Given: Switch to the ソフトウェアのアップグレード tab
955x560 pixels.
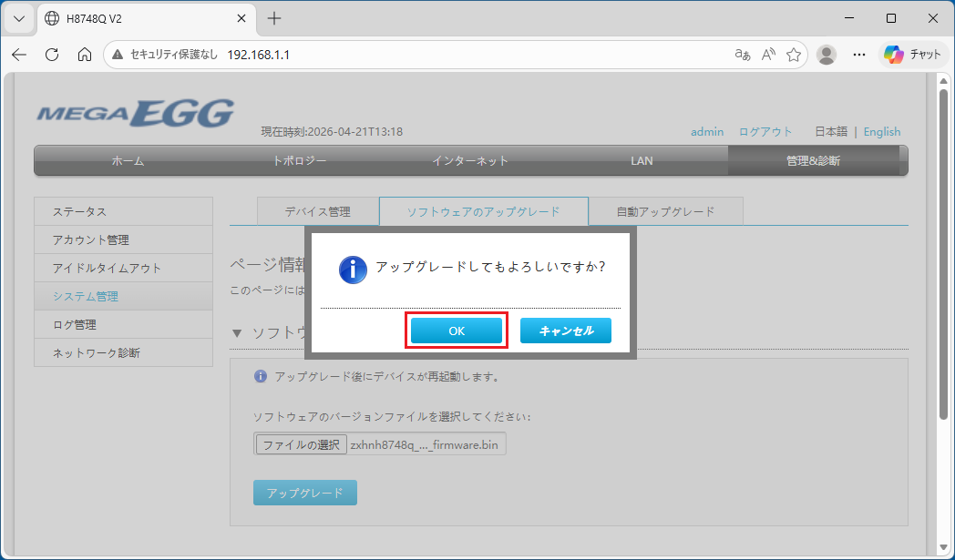Looking at the screenshot, I should 484,211.
